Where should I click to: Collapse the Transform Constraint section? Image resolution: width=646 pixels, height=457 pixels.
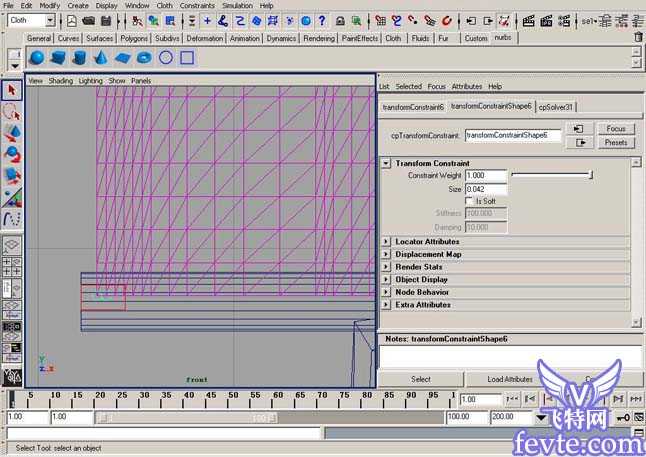[x=387, y=163]
